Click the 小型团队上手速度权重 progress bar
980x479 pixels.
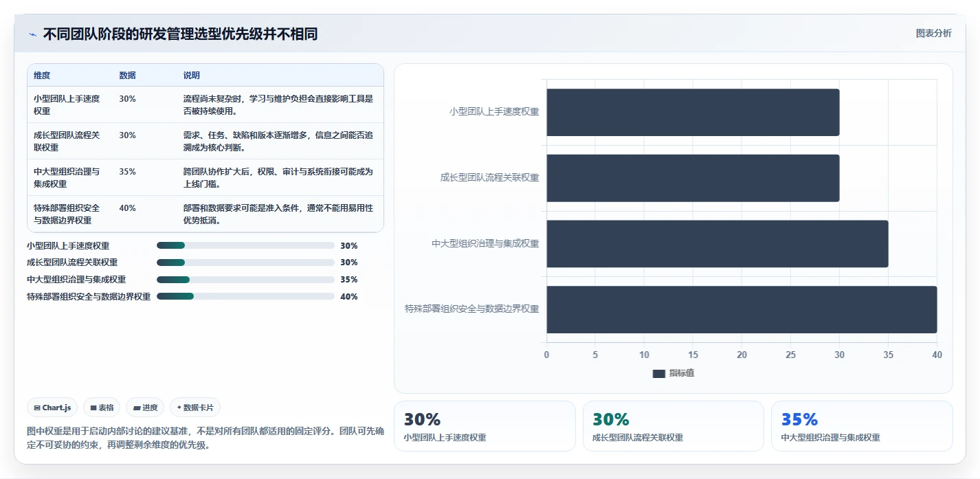pyautogui.click(x=245, y=245)
